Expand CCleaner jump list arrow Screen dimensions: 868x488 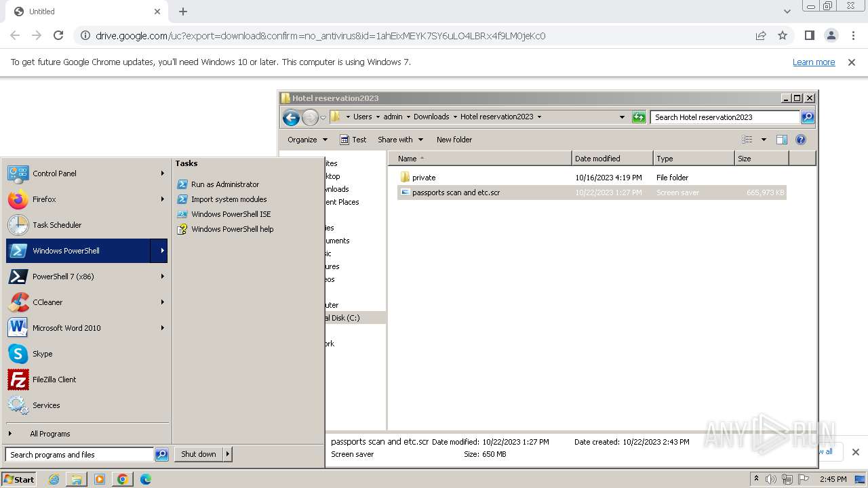pyautogui.click(x=162, y=302)
